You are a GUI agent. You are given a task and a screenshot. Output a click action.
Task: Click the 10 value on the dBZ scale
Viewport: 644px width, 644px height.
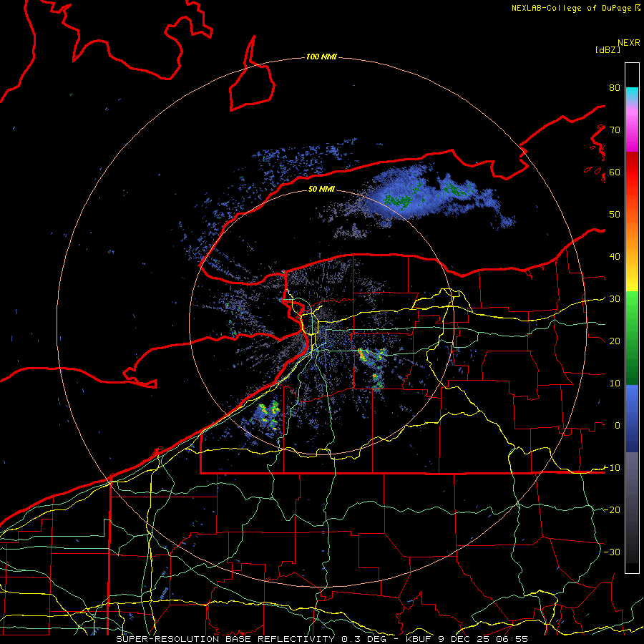(x=615, y=384)
